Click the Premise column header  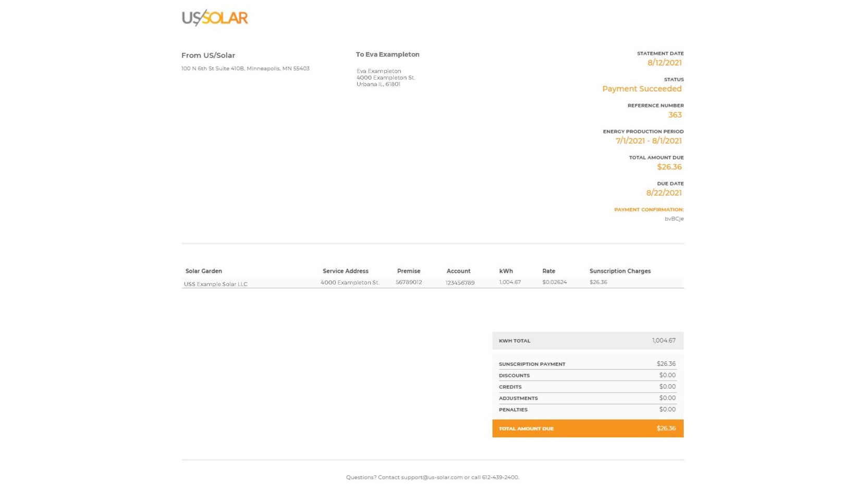pos(408,271)
